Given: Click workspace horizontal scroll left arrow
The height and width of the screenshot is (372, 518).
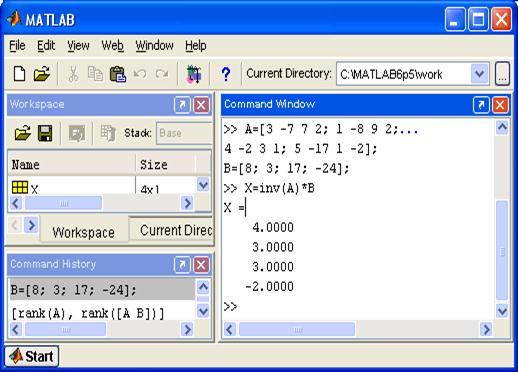Looking at the screenshot, I should coord(16,203).
